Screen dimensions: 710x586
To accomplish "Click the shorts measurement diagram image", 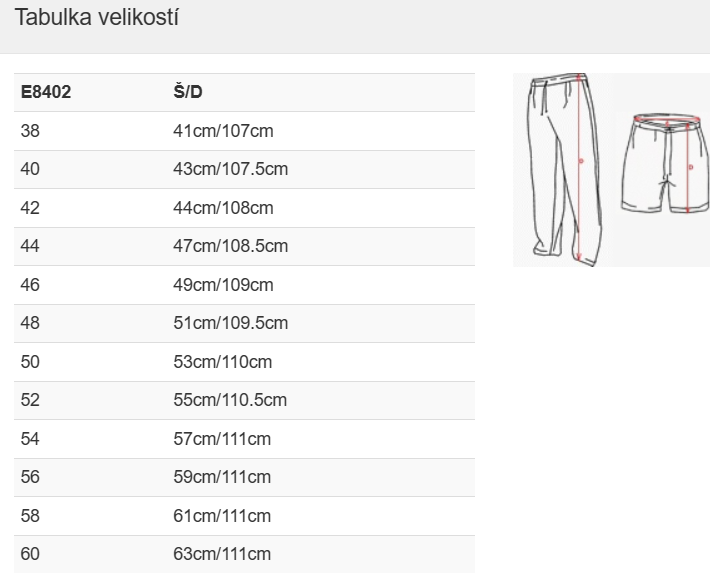I will (664, 163).
